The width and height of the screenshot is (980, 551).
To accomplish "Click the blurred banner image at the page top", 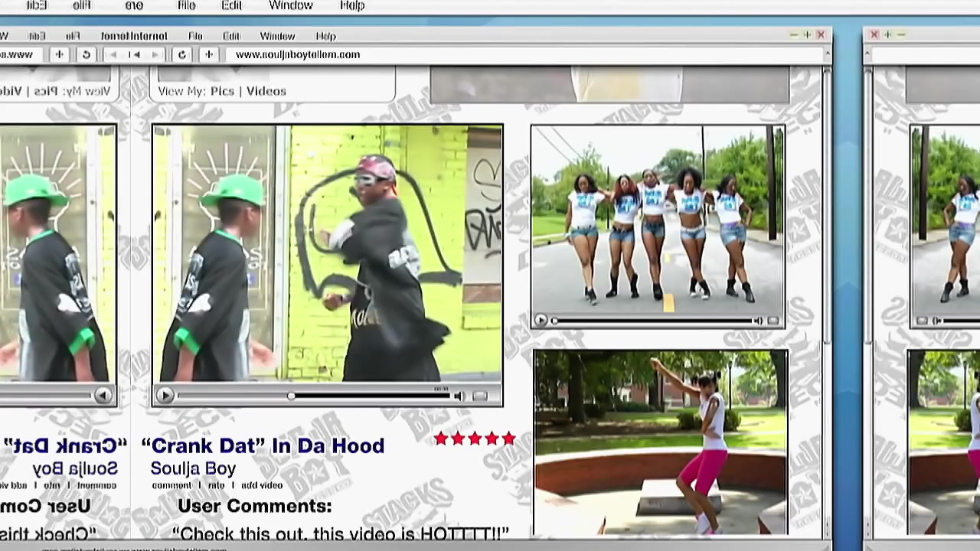I will (609, 84).
